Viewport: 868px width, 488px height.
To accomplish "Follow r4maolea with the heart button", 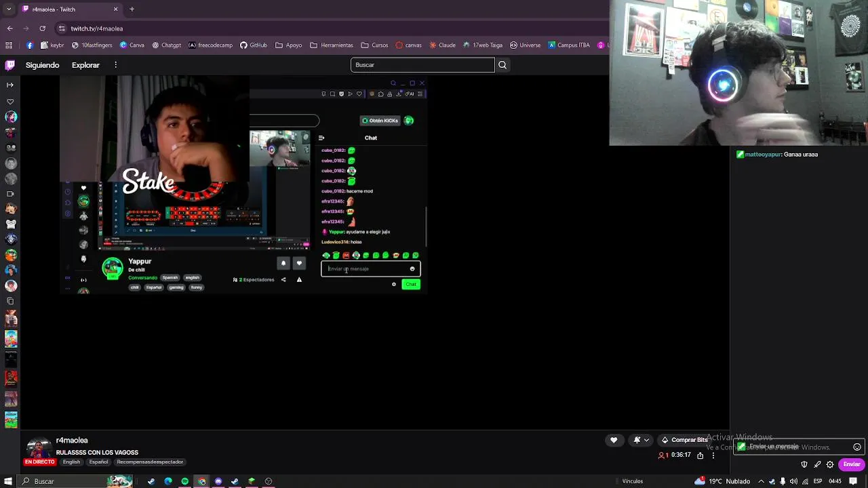I will click(614, 440).
